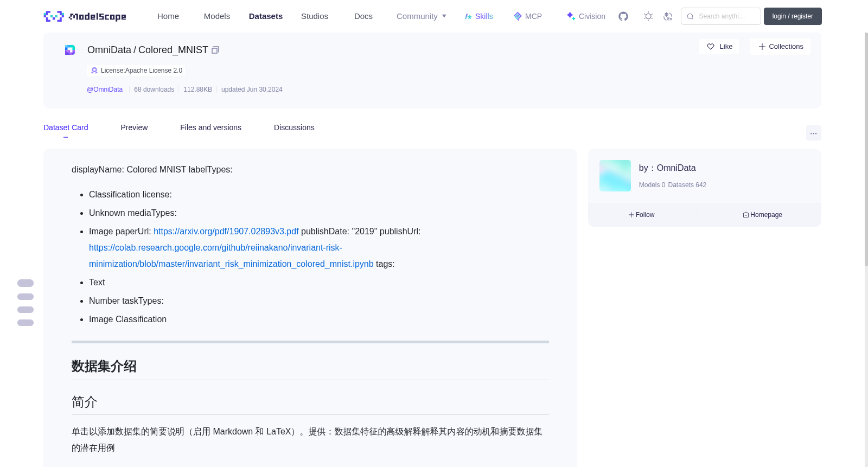
Task: Click the Apache License 2.0 tag
Action: pos(136,71)
